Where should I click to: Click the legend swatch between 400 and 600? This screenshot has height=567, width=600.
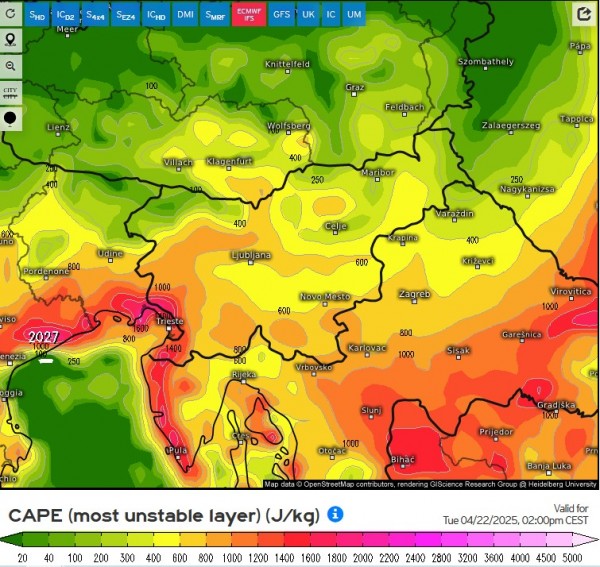click(x=166, y=539)
